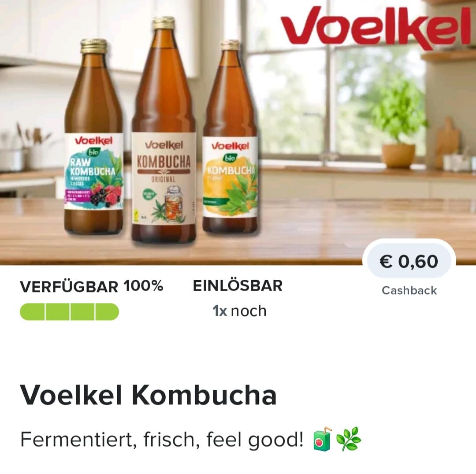Tap the green herb leaf emoji

(349, 439)
